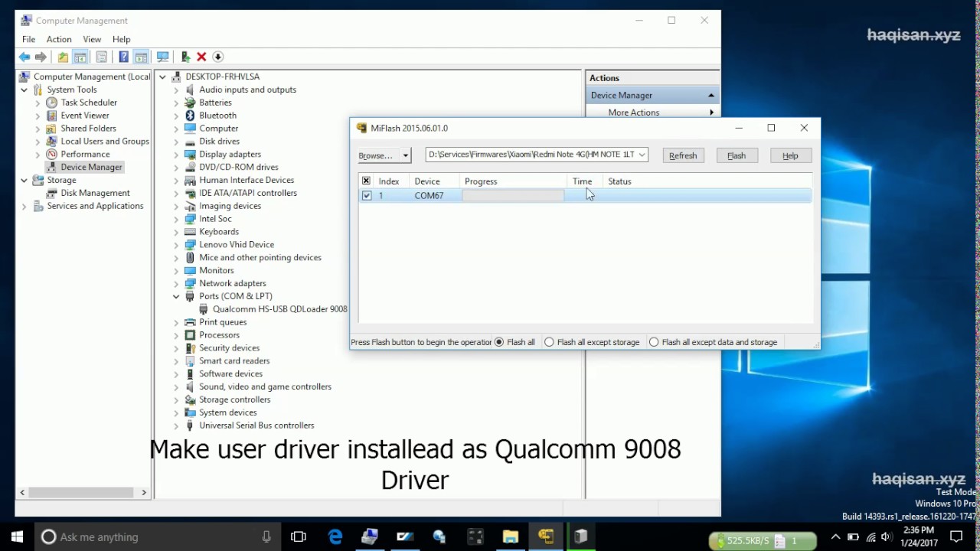Click the Help button in MiFlash
Viewport: 980px width, 551px height.
pyautogui.click(x=790, y=155)
